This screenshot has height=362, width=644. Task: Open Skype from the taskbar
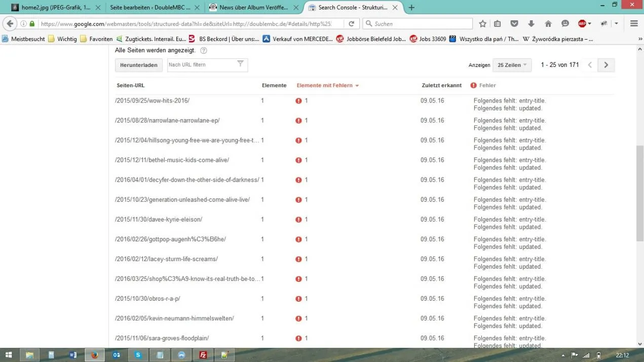click(138, 355)
